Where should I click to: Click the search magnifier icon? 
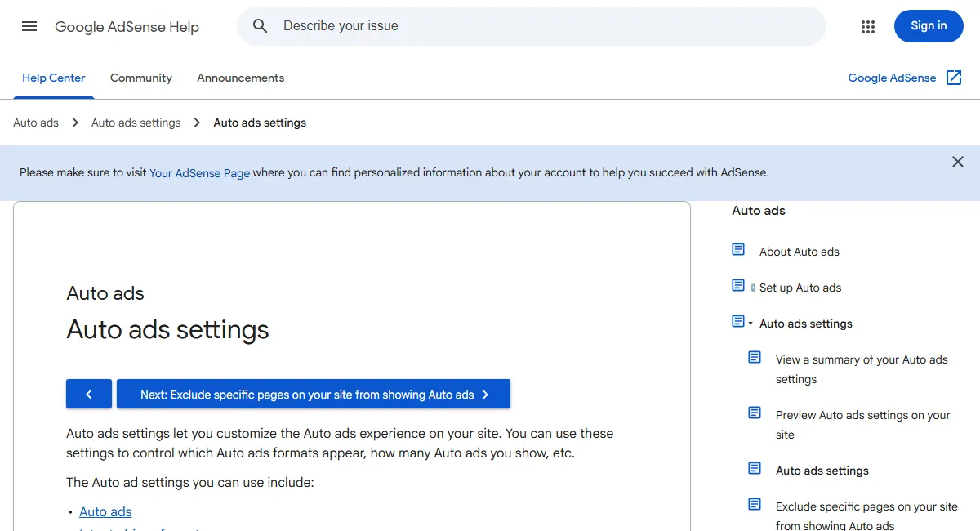[x=261, y=26]
